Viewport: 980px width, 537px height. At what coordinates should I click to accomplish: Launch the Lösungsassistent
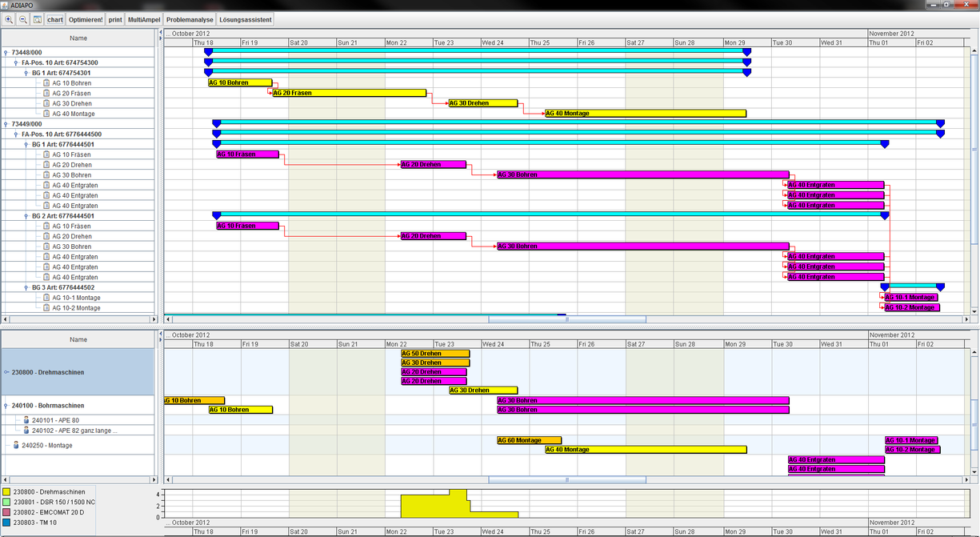click(246, 19)
